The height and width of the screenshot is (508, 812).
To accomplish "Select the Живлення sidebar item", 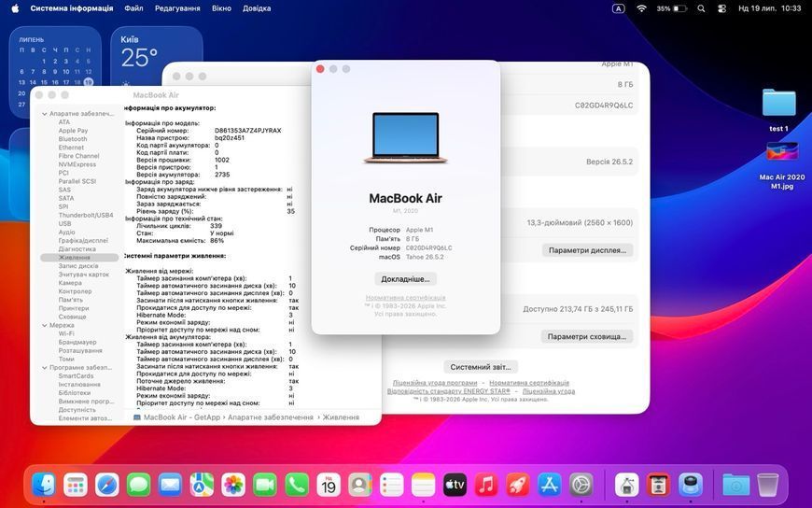I will point(79,258).
